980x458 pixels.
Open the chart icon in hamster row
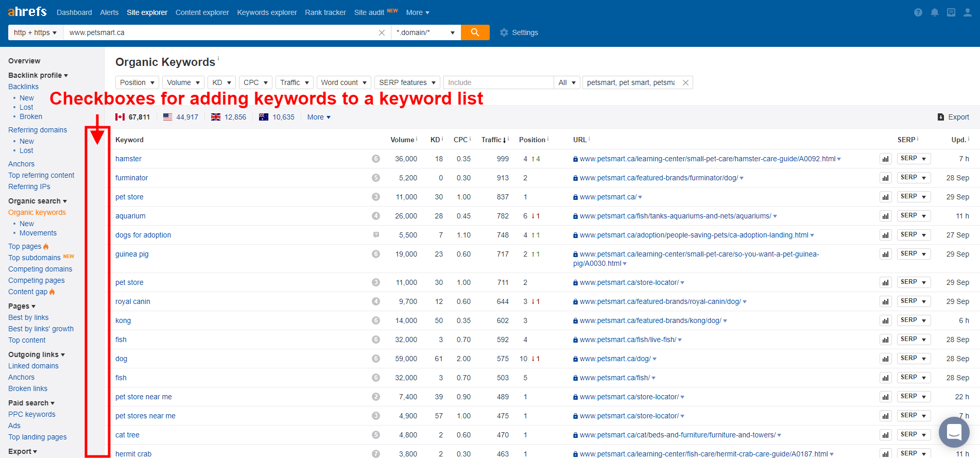(x=886, y=159)
